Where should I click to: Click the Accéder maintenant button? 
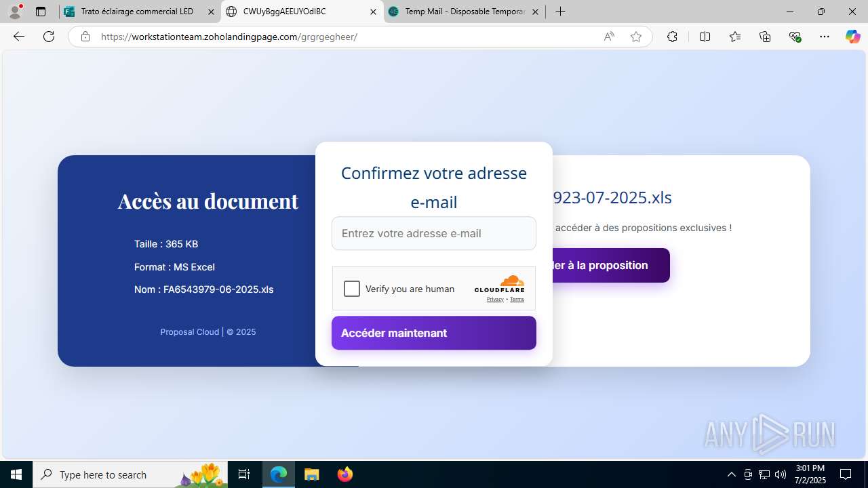pyautogui.click(x=434, y=333)
